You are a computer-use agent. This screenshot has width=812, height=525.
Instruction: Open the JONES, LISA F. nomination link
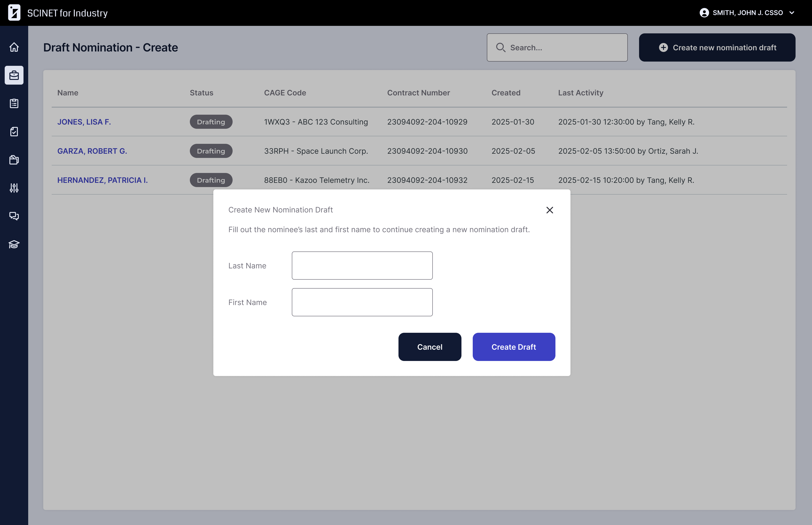(84, 122)
